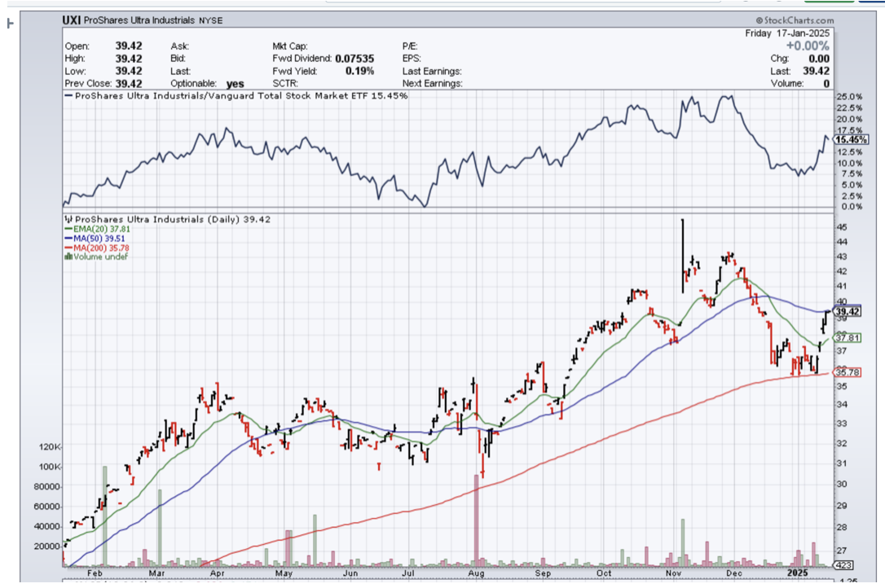This screenshot has height=588, width=885.
Task: Click the Fwd Dividend 0.07535 value
Action: (x=354, y=59)
